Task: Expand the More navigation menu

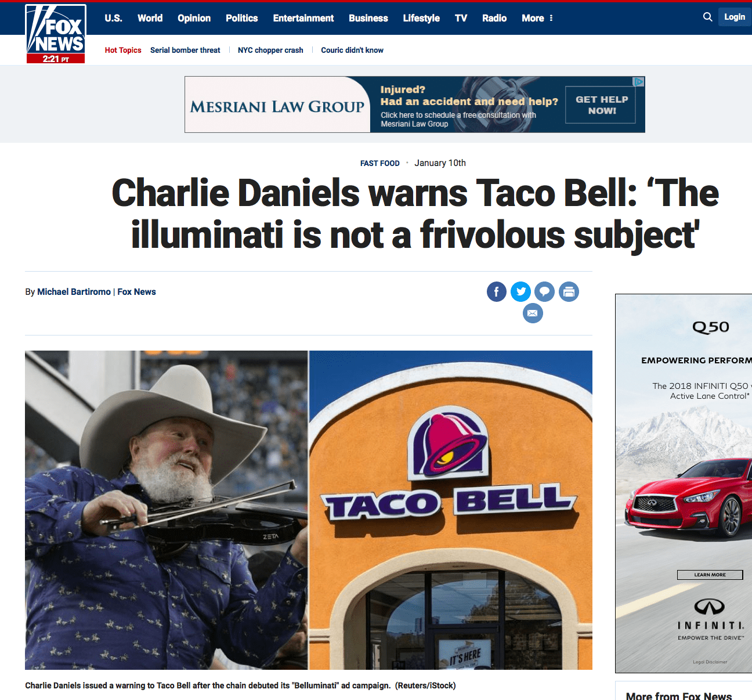Action: click(537, 18)
